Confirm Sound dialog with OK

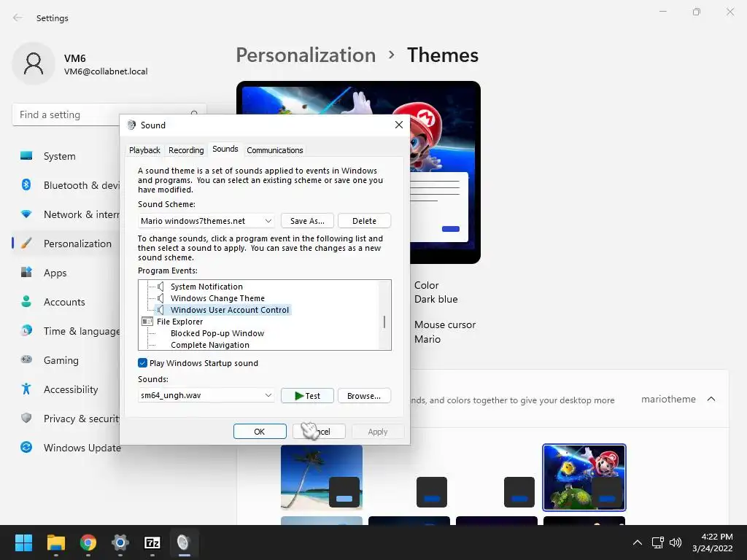tap(260, 432)
